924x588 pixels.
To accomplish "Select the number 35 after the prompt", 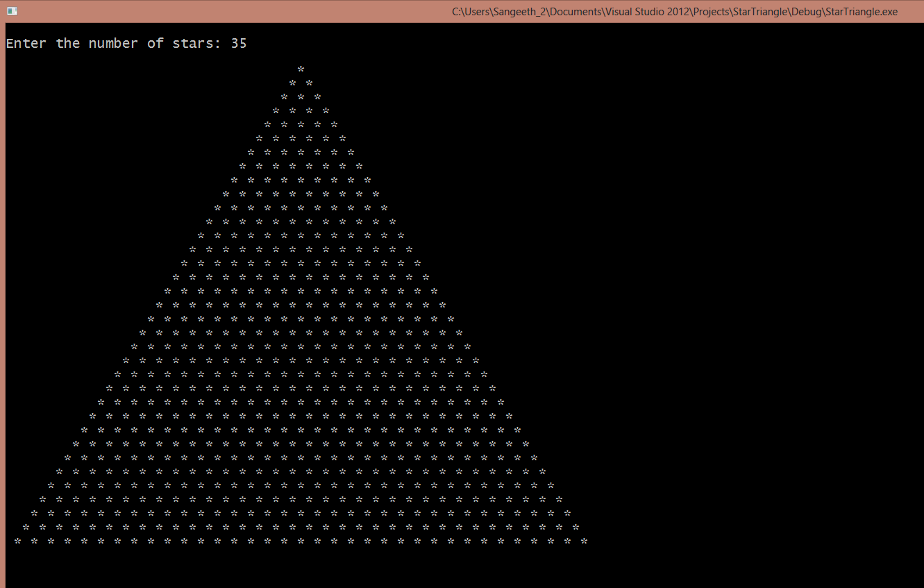I will coord(240,43).
